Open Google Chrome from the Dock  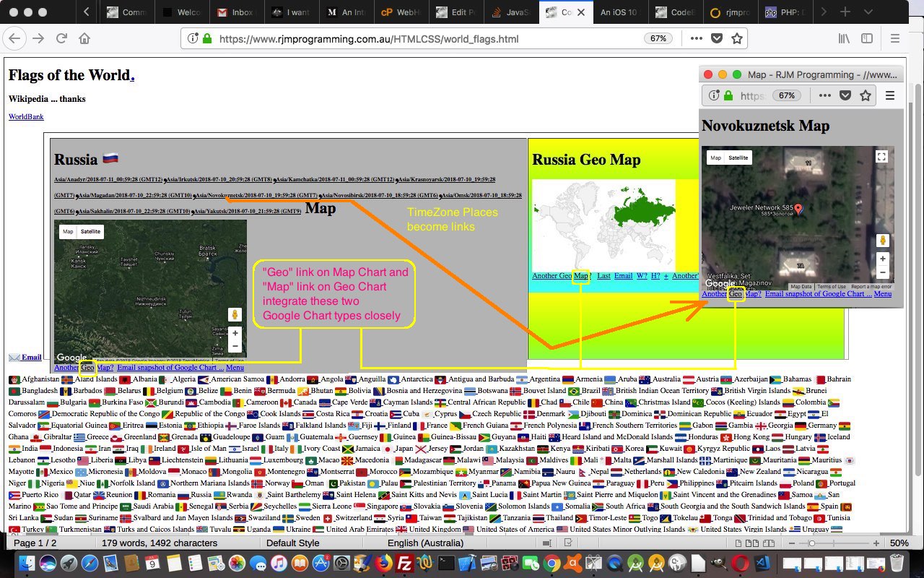(551, 563)
